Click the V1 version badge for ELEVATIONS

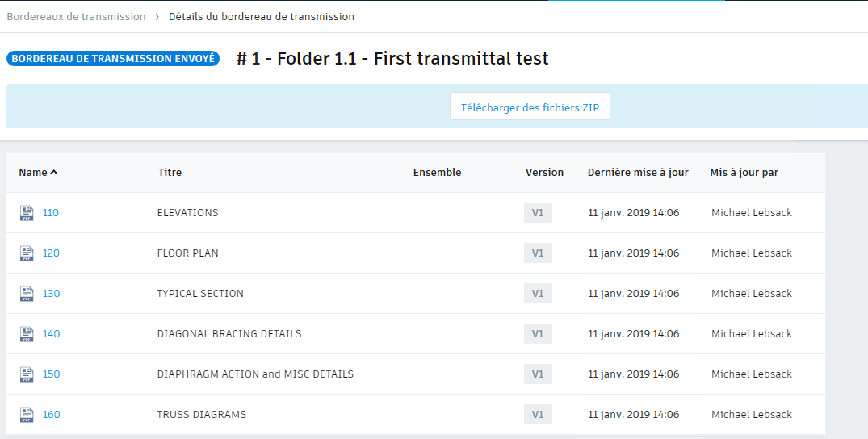pyautogui.click(x=538, y=213)
